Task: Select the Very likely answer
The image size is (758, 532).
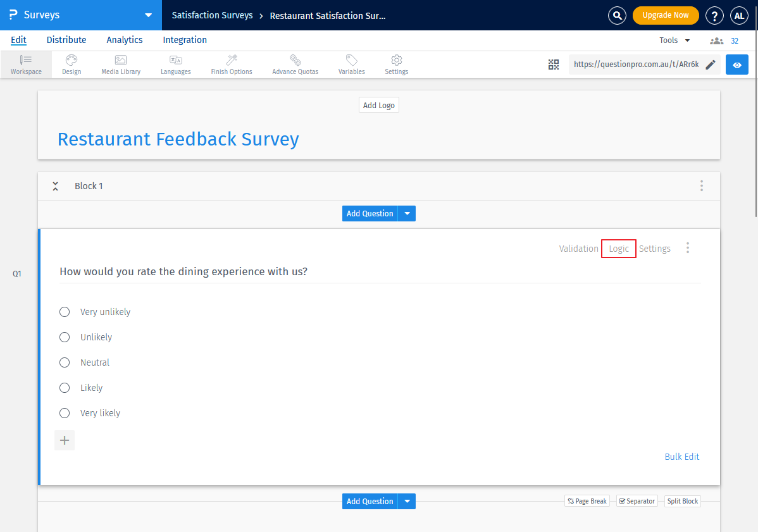Action: [64, 412]
